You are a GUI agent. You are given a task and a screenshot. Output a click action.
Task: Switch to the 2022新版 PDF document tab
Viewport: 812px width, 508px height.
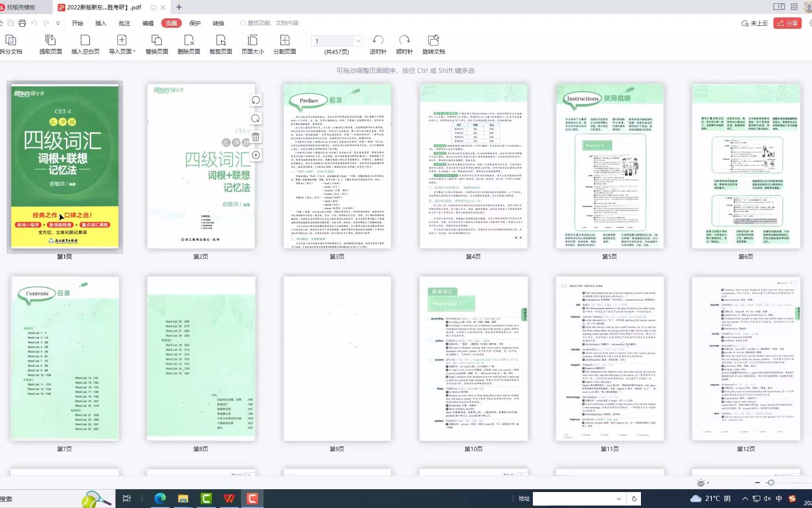(x=104, y=7)
